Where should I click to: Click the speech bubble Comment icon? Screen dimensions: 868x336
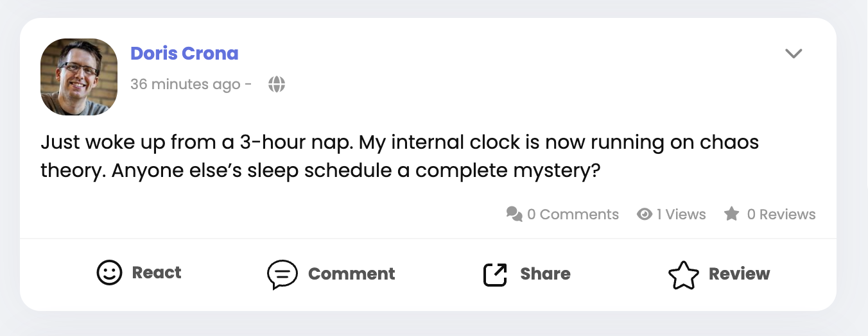pyautogui.click(x=282, y=274)
